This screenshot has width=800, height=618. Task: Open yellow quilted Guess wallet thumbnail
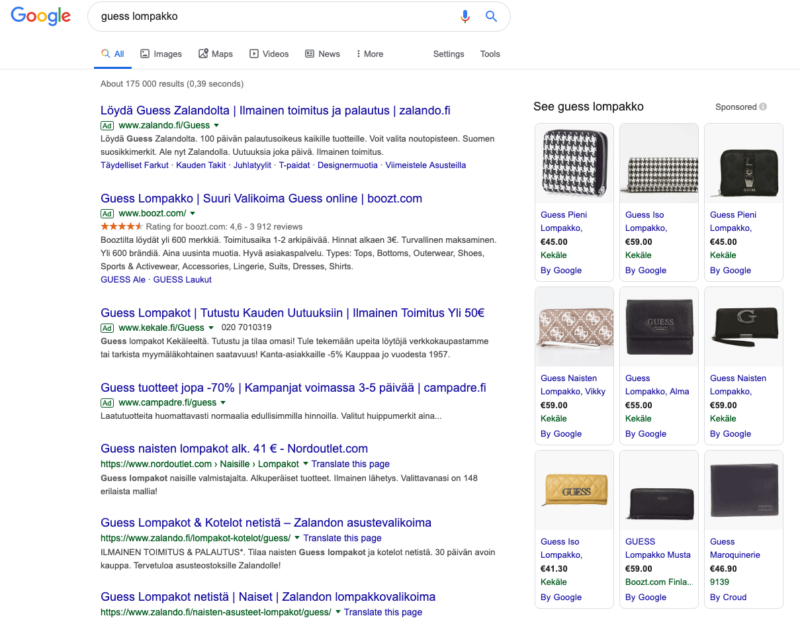click(574, 490)
